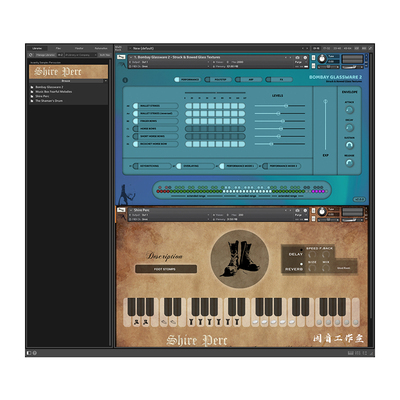The height and width of the screenshot is (400, 400).
Task: Expand the Browse dropdown arrow
Action: (x=106, y=81)
